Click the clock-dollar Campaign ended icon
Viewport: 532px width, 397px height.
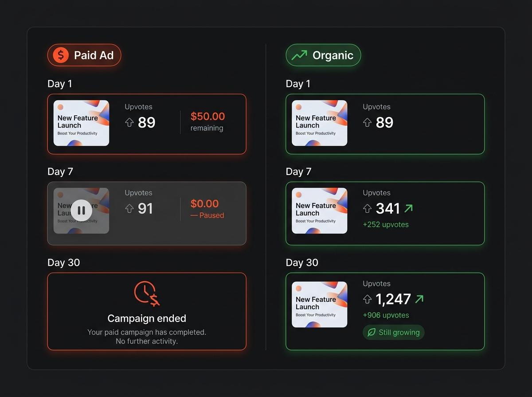coord(147,294)
